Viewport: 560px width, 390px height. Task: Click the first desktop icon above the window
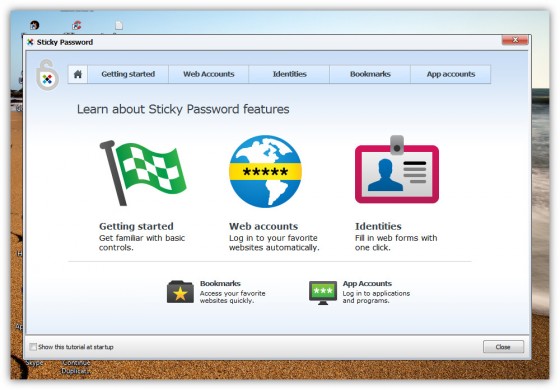pyautogui.click(x=35, y=25)
